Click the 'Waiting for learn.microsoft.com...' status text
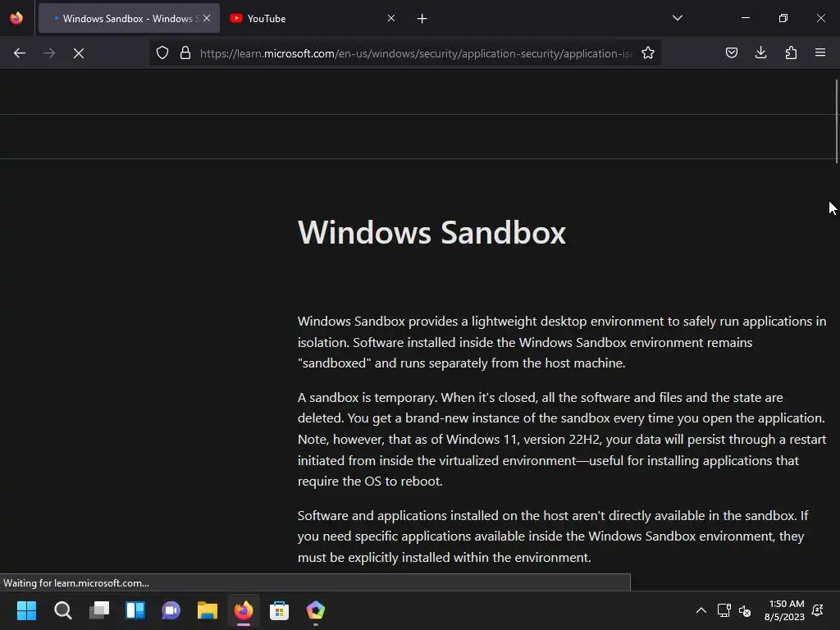Screen dimensions: 840x630 [x=76, y=583]
